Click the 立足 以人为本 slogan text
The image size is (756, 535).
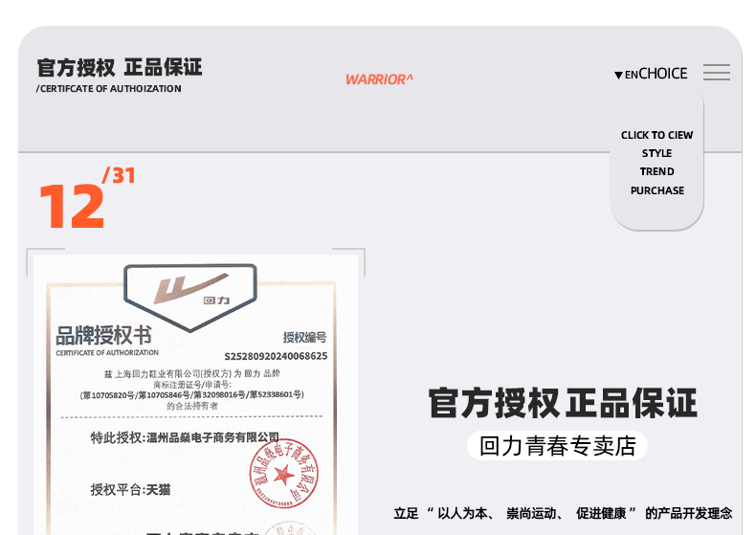click(x=563, y=513)
